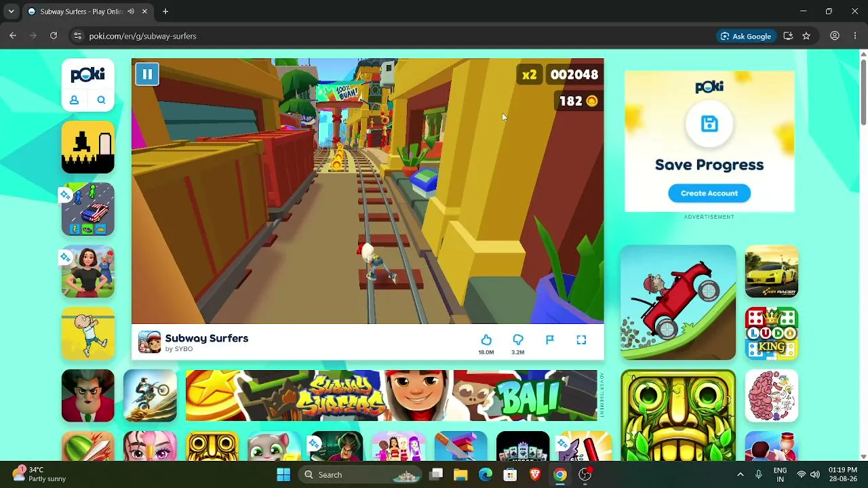This screenshot has height=488, width=868.
Task: View site information for poki.com
Action: (x=77, y=36)
